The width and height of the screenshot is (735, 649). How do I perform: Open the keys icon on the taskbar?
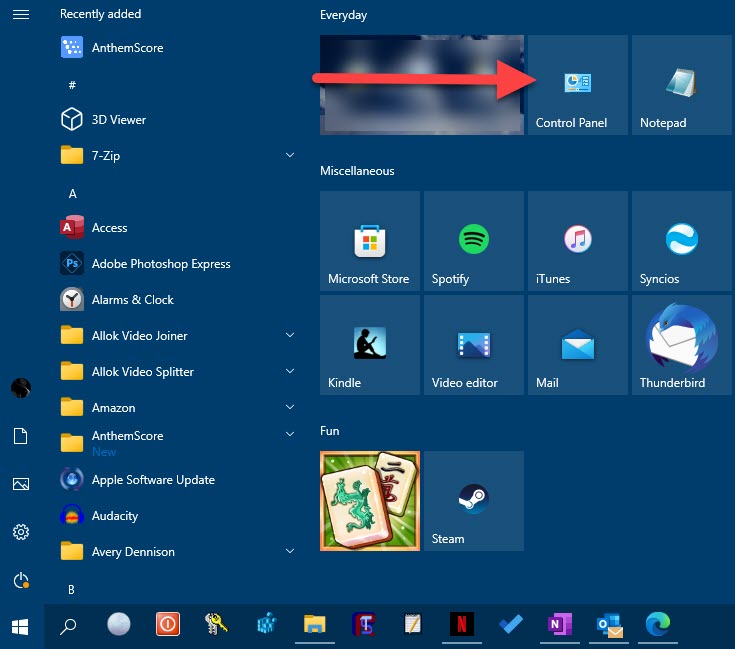click(216, 625)
